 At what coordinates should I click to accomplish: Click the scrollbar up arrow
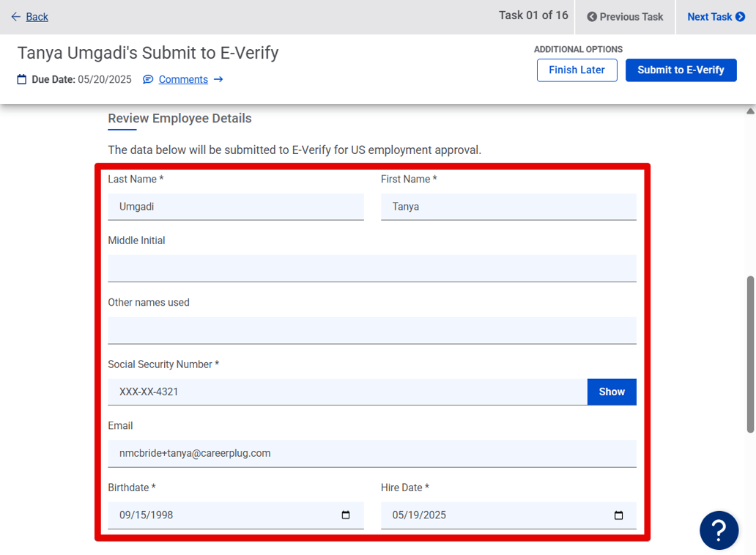pos(749,109)
